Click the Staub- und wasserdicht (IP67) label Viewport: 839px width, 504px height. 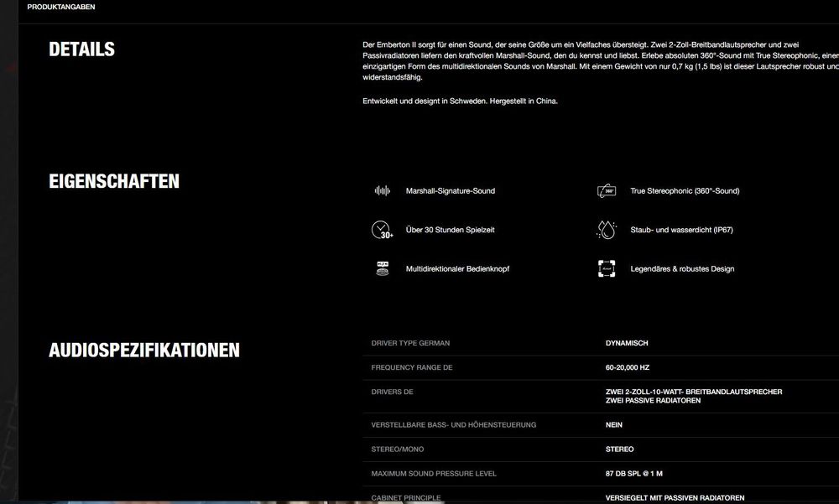pos(681,230)
